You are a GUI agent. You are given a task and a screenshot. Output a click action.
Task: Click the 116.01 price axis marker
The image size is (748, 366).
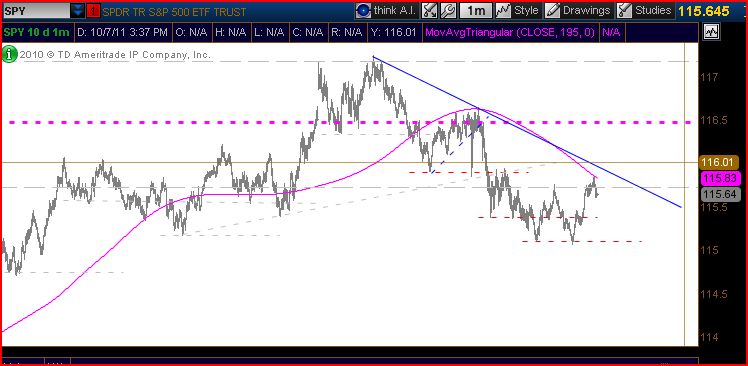click(719, 162)
